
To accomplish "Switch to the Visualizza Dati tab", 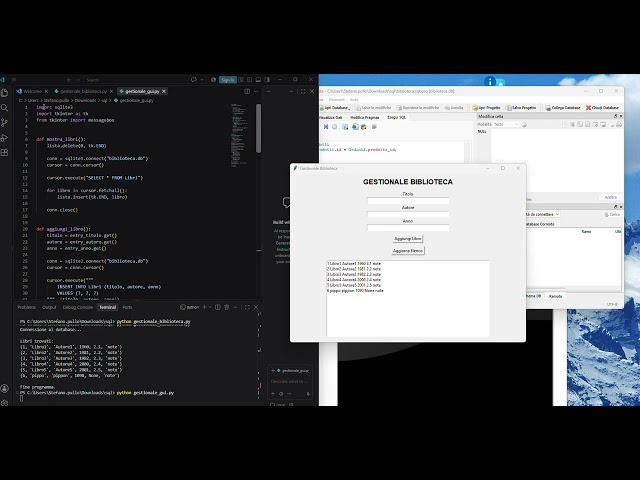I will (x=330, y=118).
